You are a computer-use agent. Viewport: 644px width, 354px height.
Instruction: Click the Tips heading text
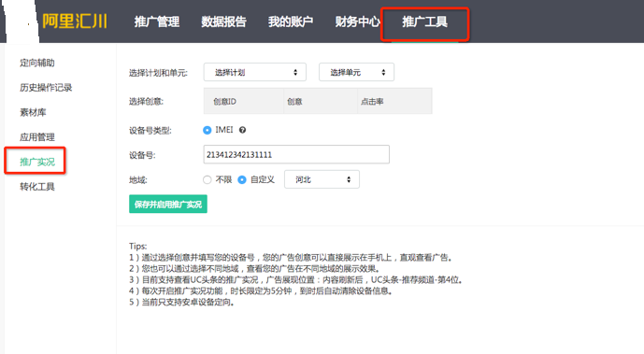[138, 246]
